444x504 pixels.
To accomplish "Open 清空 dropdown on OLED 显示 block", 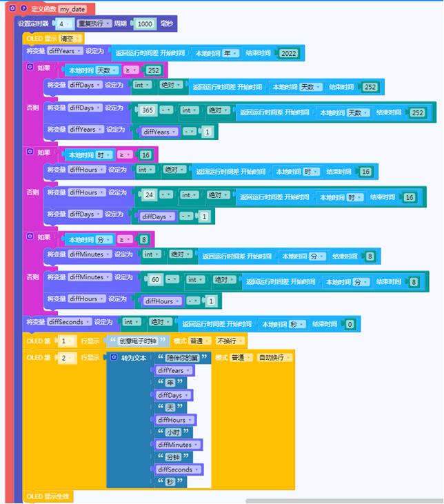I will (70, 39).
